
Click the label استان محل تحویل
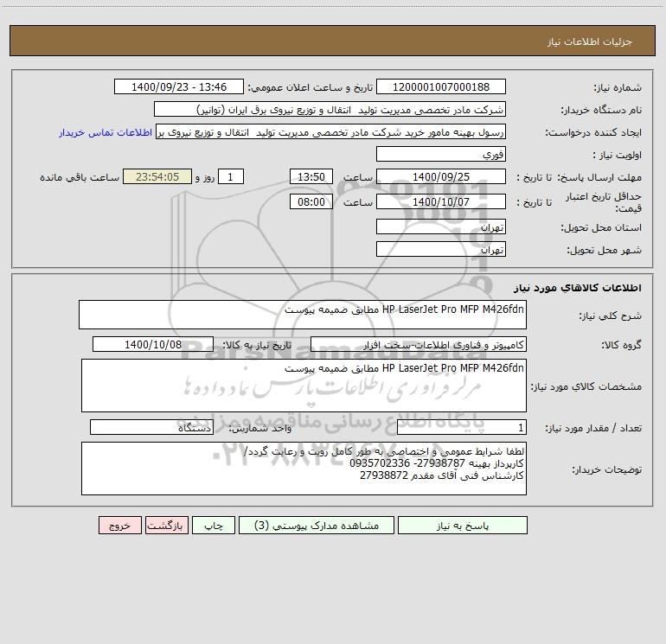point(601,228)
